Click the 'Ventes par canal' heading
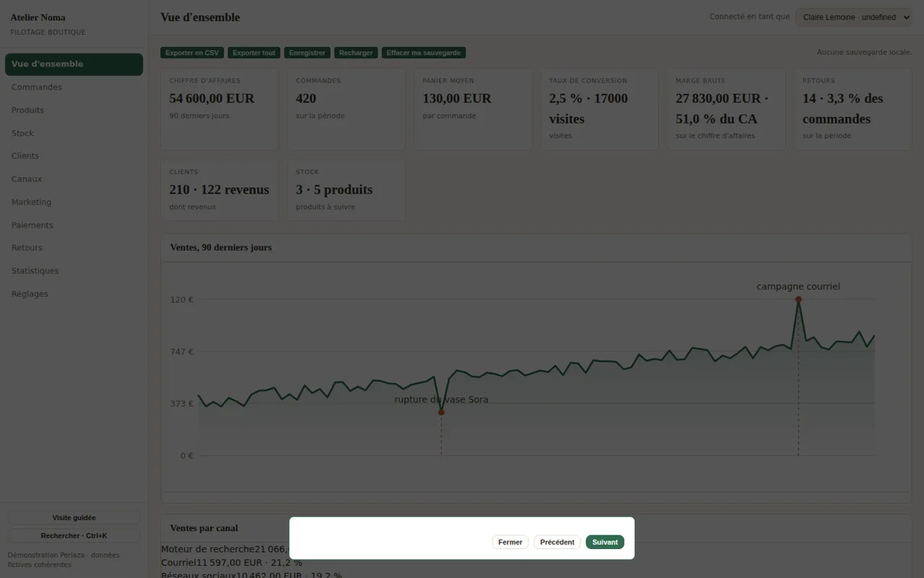The image size is (924, 578). click(204, 528)
